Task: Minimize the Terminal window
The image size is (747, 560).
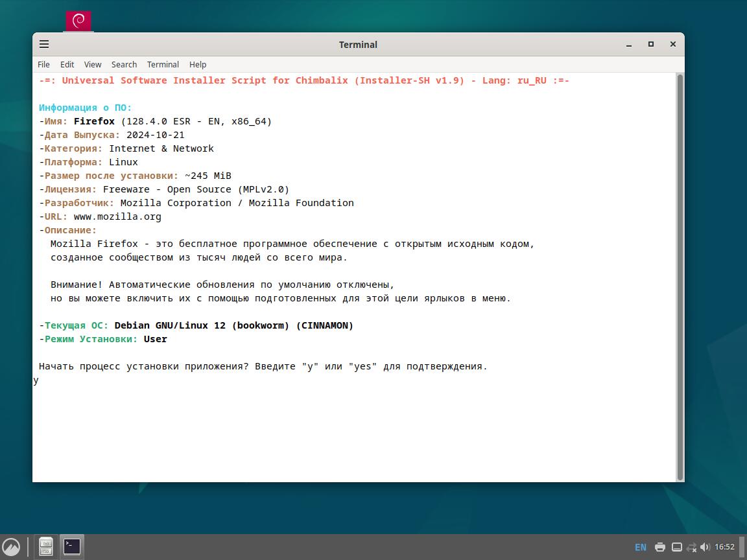Action: pos(629,45)
